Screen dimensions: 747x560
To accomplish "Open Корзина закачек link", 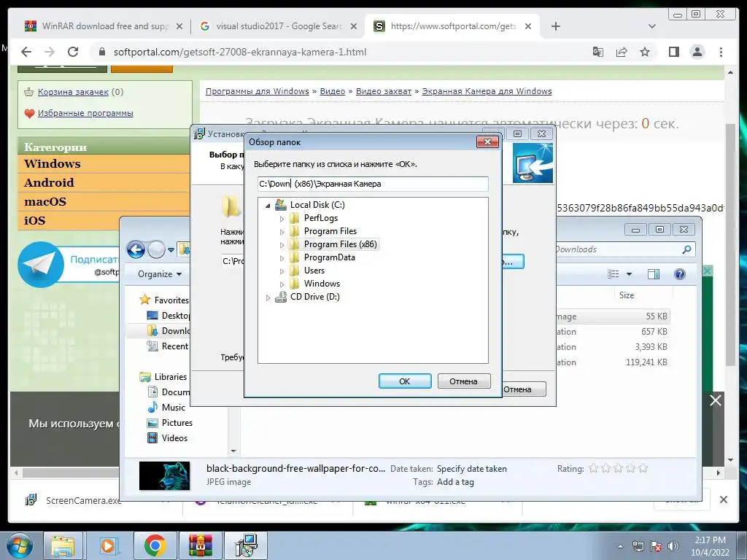I will click(x=73, y=92).
